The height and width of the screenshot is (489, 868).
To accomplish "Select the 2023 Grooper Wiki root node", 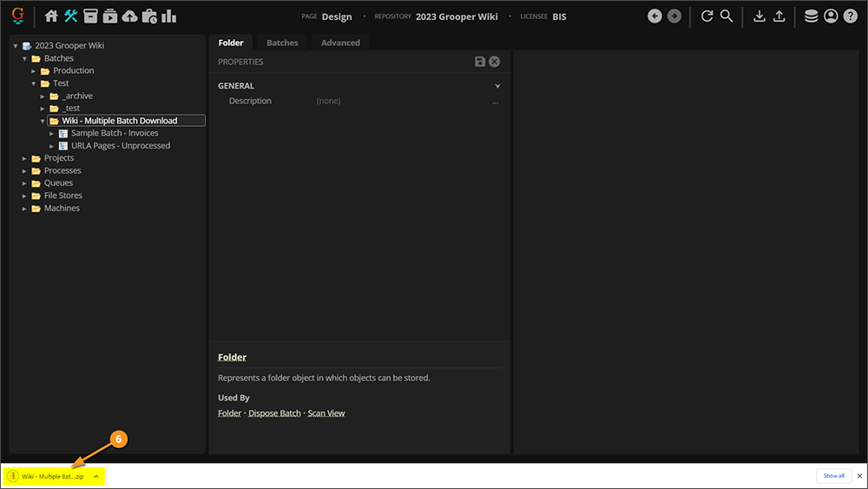I will [x=69, y=46].
